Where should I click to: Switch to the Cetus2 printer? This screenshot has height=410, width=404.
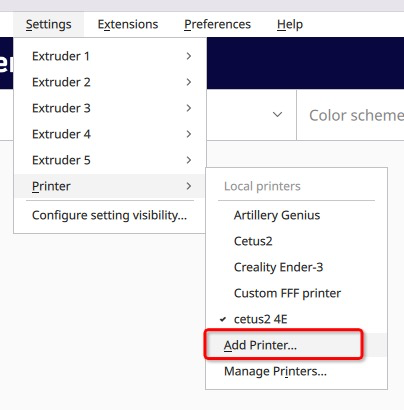[x=296, y=241]
